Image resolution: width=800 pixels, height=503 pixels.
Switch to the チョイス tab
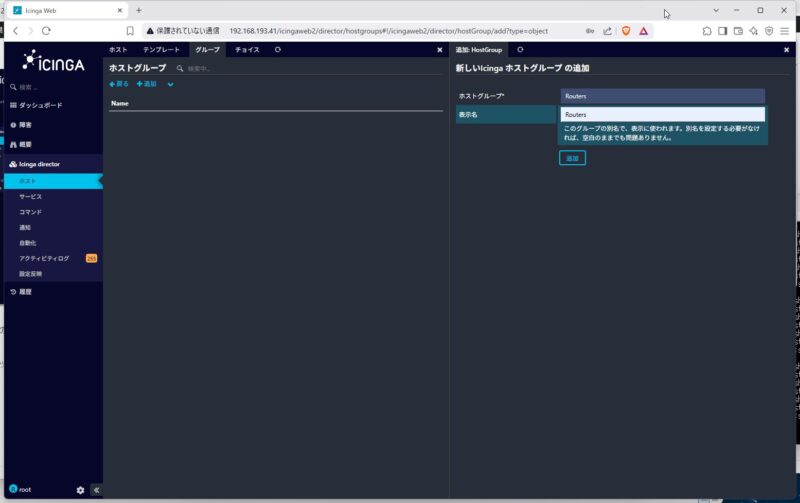coord(247,49)
